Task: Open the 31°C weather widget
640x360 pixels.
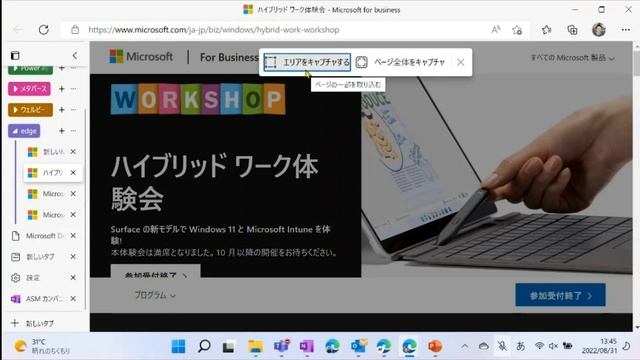Action: click(x=42, y=346)
